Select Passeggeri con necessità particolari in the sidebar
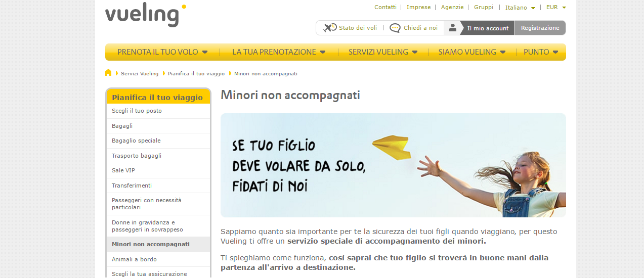Viewport: 644px width, 278px height. click(158, 204)
